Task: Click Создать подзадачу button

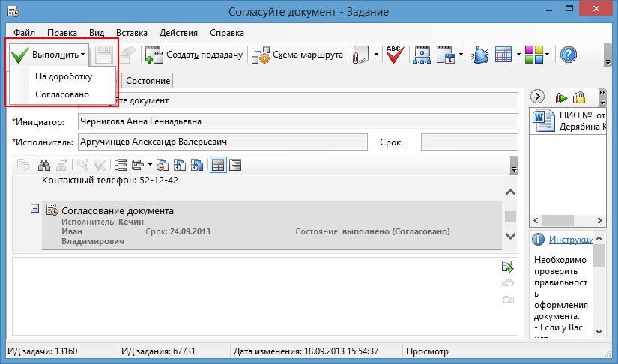Action: click(193, 55)
